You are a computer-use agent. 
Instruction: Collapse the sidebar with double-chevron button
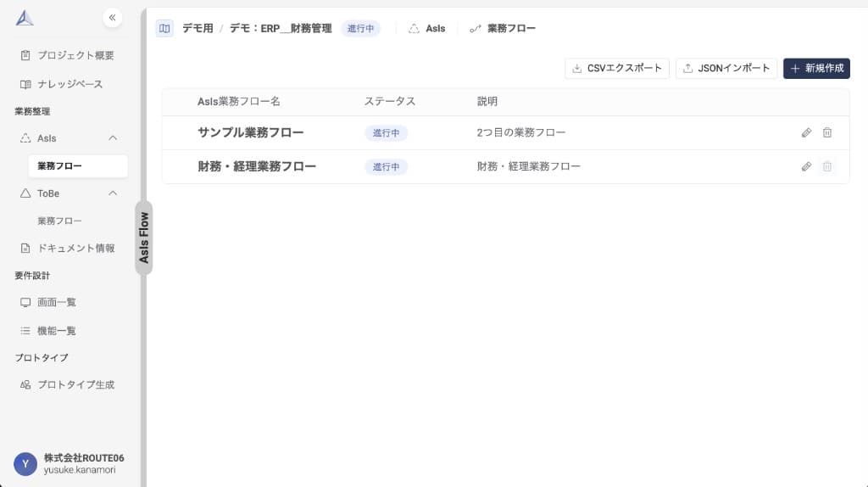coord(113,18)
